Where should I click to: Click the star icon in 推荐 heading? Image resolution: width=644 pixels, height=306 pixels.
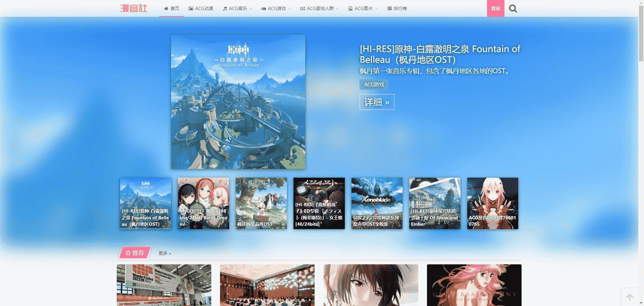pyautogui.click(x=128, y=253)
